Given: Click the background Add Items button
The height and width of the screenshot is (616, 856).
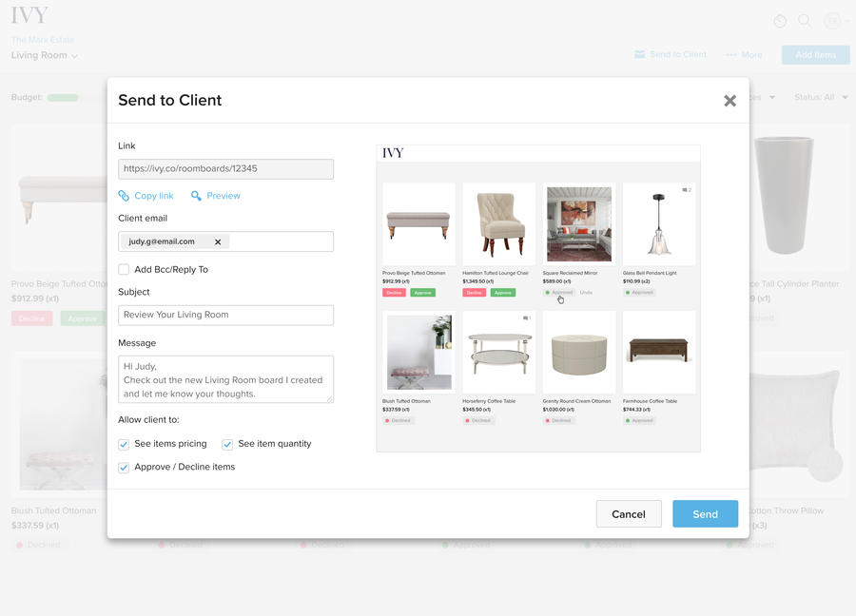Looking at the screenshot, I should tap(816, 55).
